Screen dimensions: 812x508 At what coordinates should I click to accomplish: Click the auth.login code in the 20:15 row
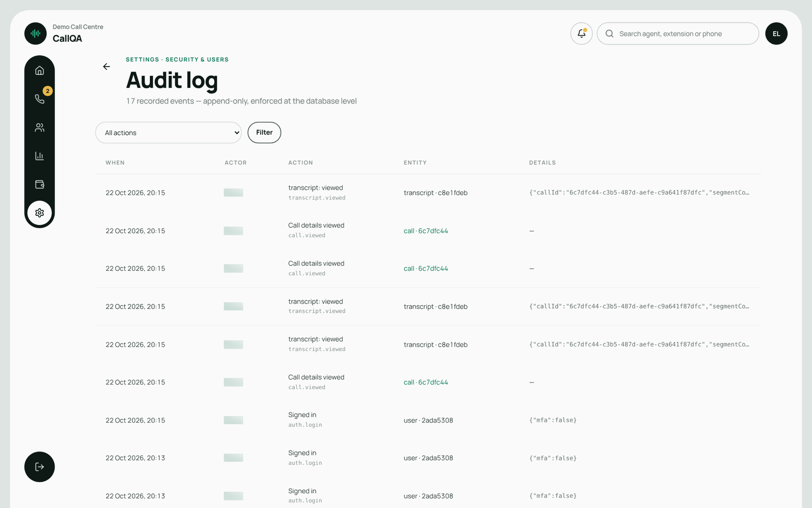coord(305,425)
